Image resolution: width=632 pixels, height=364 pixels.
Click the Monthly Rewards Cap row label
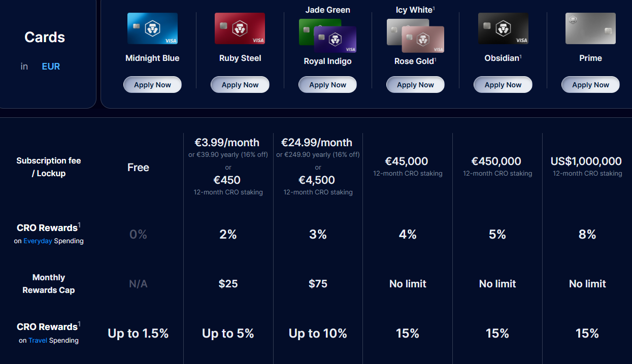[48, 283]
